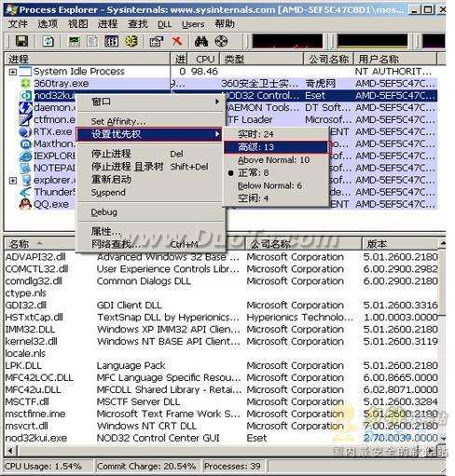Toggle process tree view toolbar icon
The height and width of the screenshot is (476, 455).
[x=92, y=41]
